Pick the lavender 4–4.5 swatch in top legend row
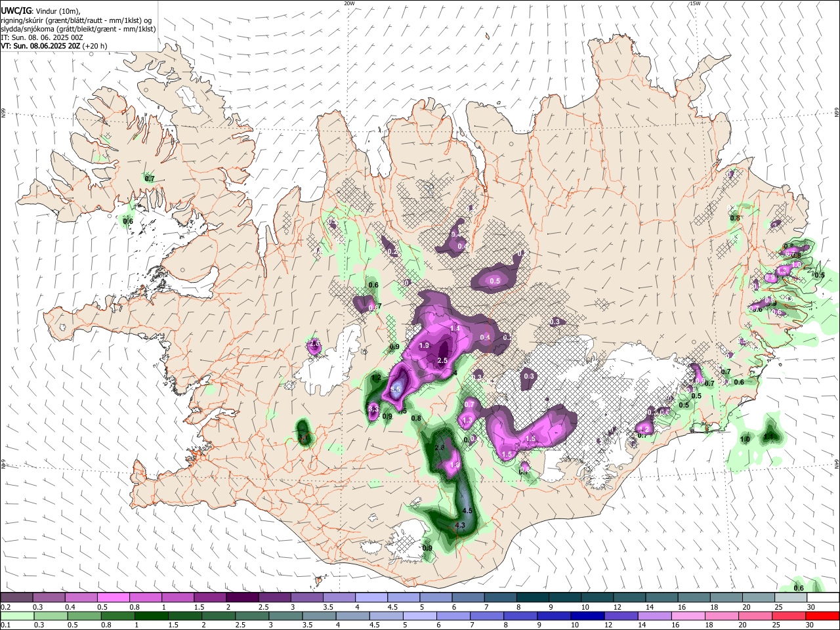This screenshot has width=840, height=630. click(x=371, y=598)
